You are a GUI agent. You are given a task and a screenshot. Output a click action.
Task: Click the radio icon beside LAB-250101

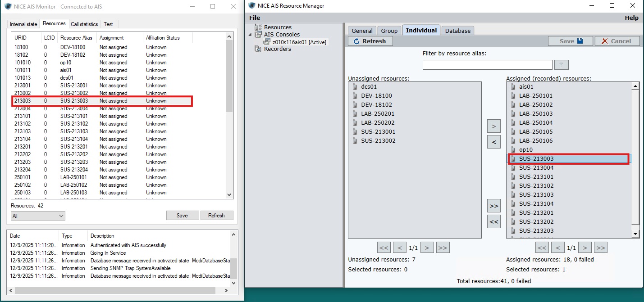click(x=513, y=96)
